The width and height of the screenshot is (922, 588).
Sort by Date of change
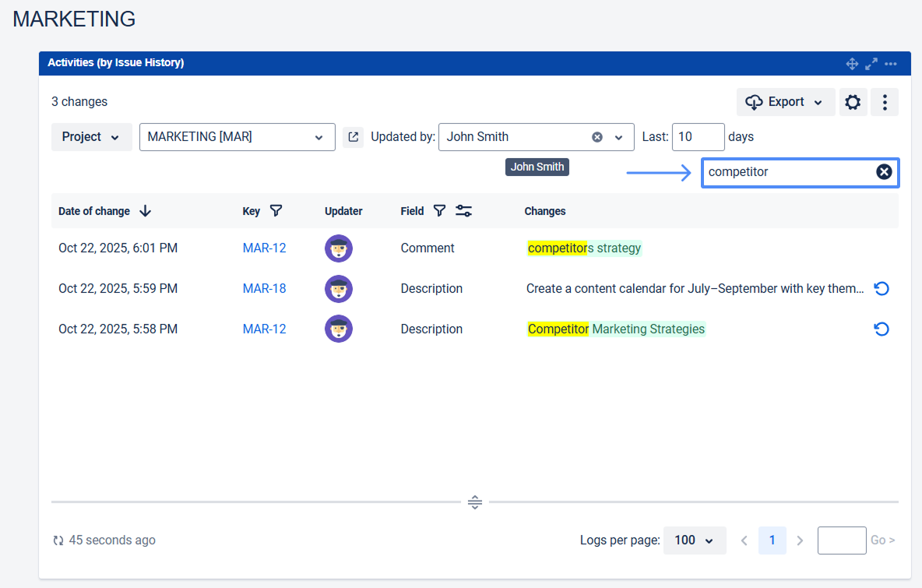point(146,211)
